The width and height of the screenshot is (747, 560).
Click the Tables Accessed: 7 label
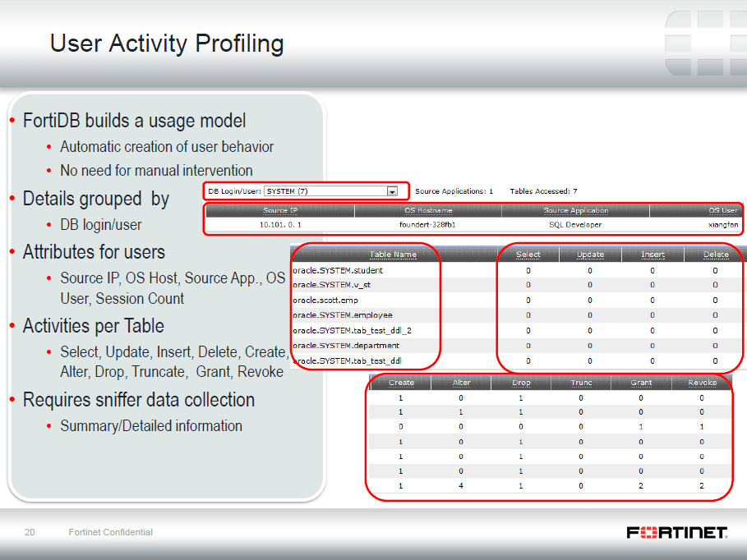(543, 191)
